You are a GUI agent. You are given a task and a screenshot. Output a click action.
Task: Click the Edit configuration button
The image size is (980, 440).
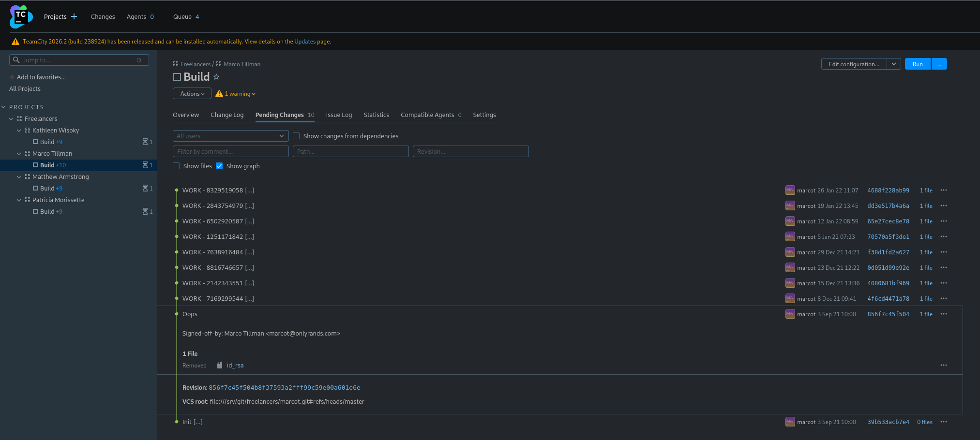click(854, 64)
